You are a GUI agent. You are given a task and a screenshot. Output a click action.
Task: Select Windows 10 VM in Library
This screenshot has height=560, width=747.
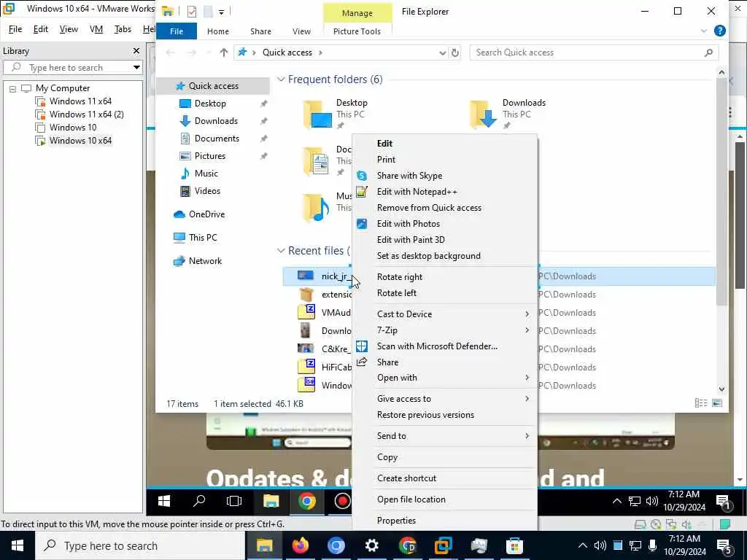(73, 128)
